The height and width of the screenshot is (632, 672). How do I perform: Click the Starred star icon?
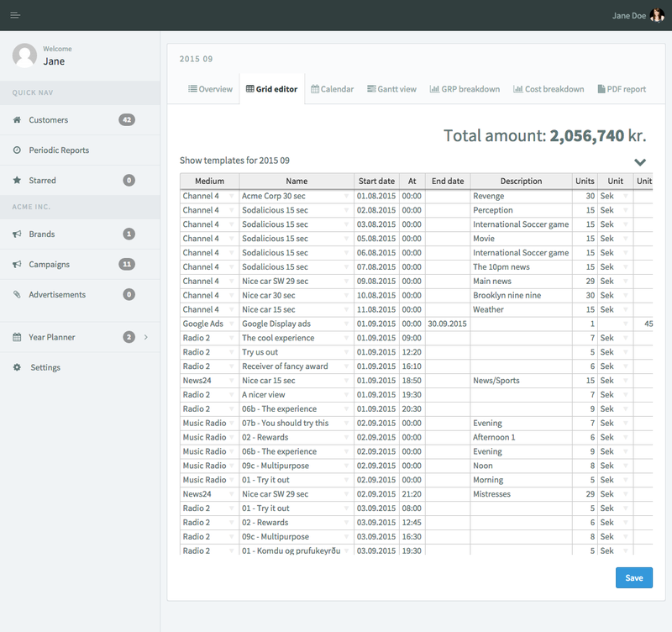pos(17,180)
